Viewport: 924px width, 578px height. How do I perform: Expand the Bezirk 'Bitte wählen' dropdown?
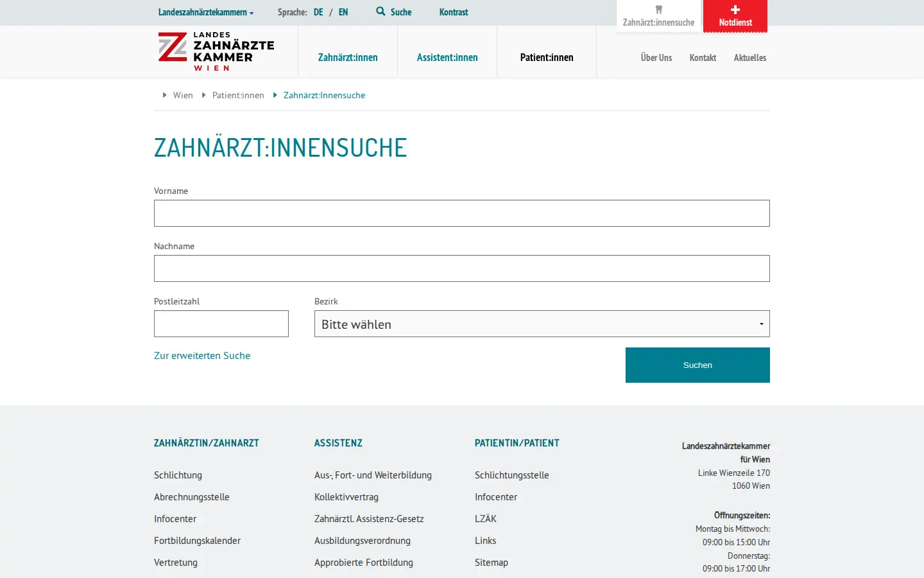pyautogui.click(x=542, y=324)
